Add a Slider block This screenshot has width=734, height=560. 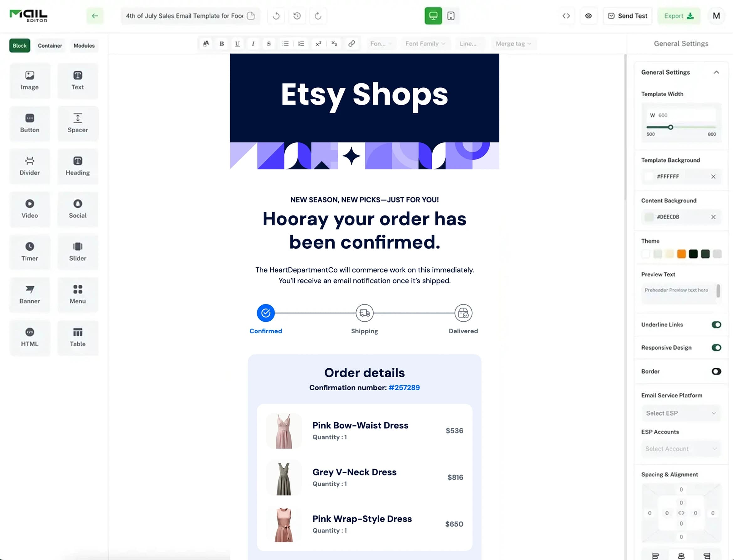coord(78,252)
